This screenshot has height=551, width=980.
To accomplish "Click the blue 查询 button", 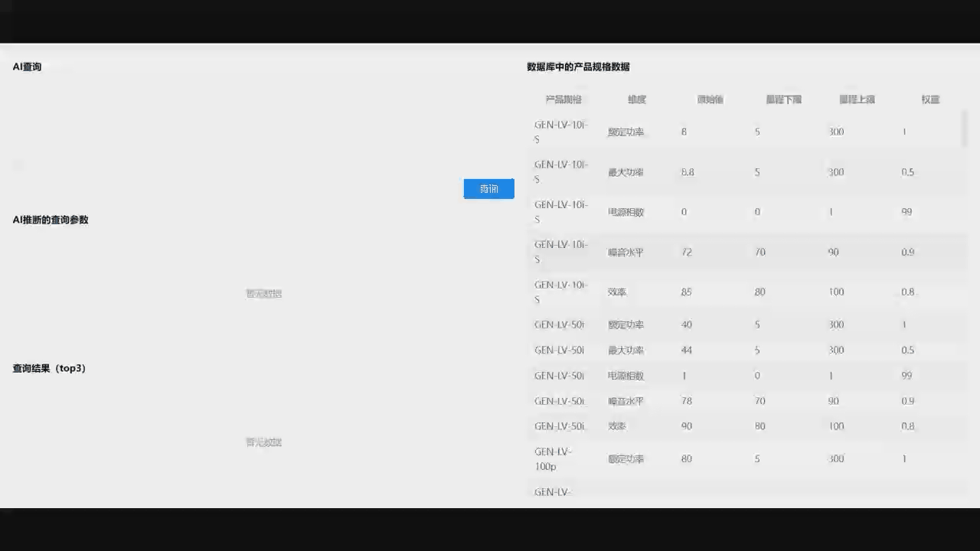I will click(x=488, y=188).
